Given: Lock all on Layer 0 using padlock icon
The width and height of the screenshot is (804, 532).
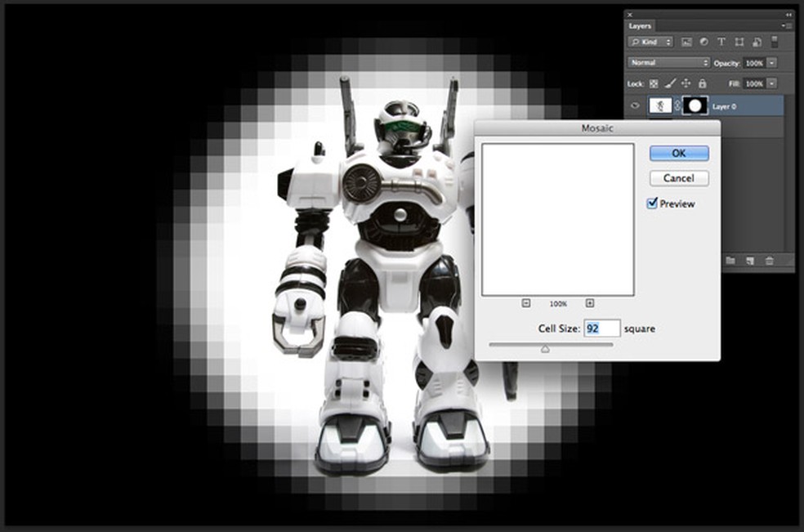Looking at the screenshot, I should (x=703, y=83).
